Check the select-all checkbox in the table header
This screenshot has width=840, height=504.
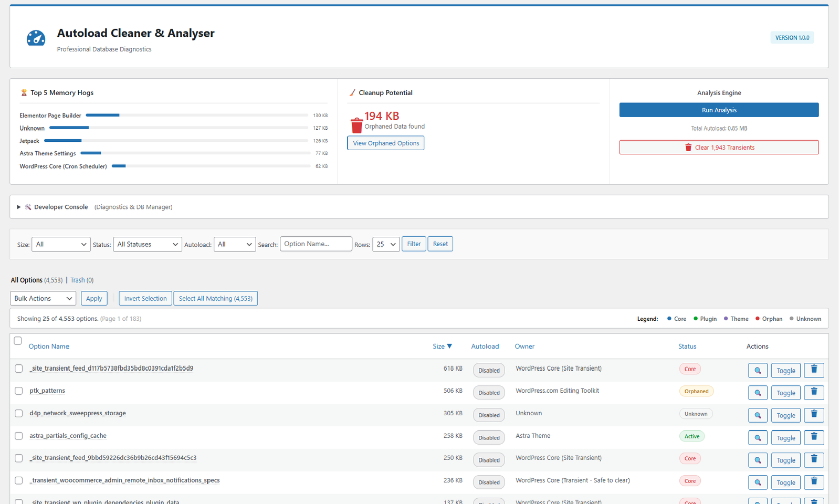click(18, 340)
